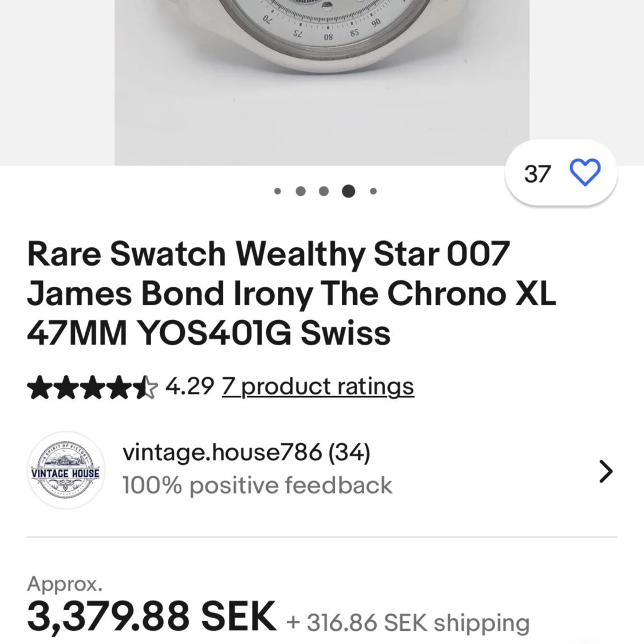Add listing to watchlist with heart icon
Screen dimensions: 644x644
[x=585, y=172]
